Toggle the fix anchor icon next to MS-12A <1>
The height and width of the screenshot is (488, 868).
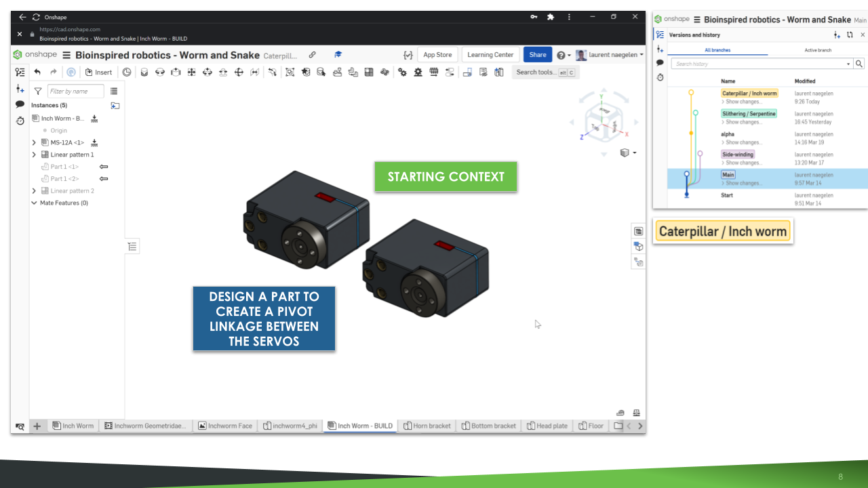(x=94, y=142)
